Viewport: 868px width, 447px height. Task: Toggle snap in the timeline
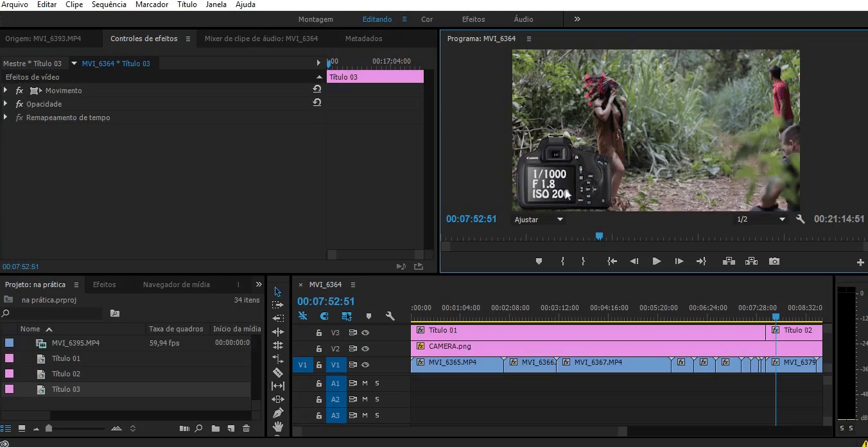point(324,316)
